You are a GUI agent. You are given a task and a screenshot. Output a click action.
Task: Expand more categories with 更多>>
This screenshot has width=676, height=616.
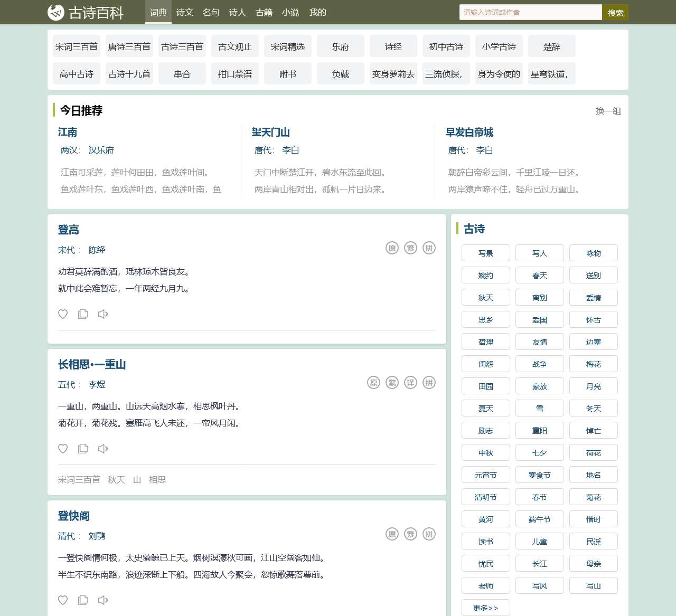pyautogui.click(x=486, y=608)
